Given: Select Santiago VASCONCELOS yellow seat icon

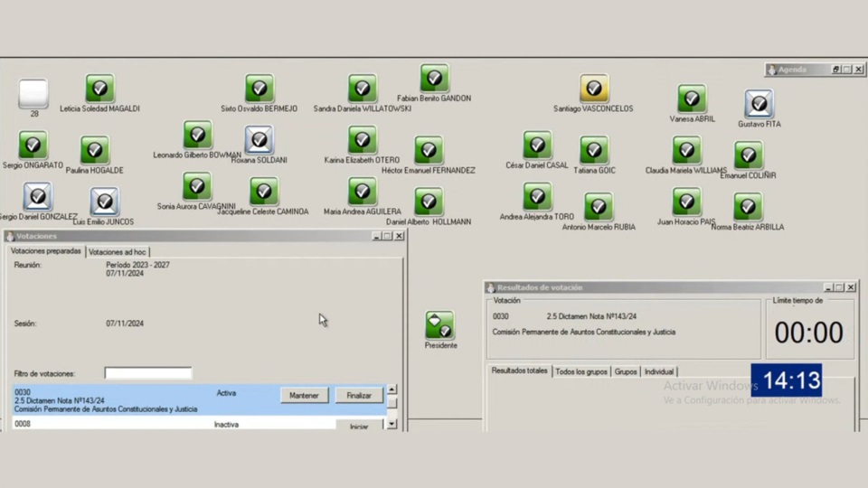Looking at the screenshot, I should (594, 88).
